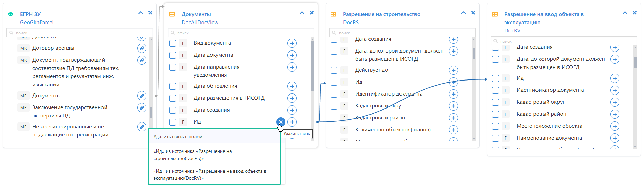Click Разрешение на строительство title
The height and width of the screenshot is (188, 644).
(381, 14)
